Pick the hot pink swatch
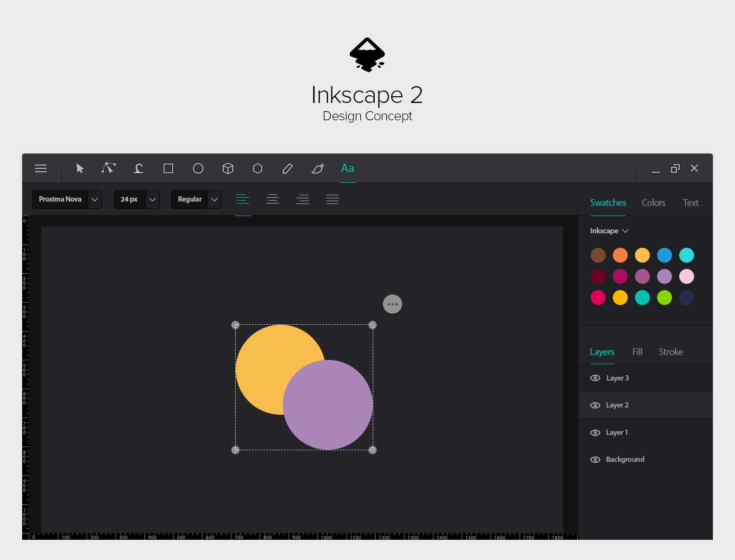 pos(598,297)
